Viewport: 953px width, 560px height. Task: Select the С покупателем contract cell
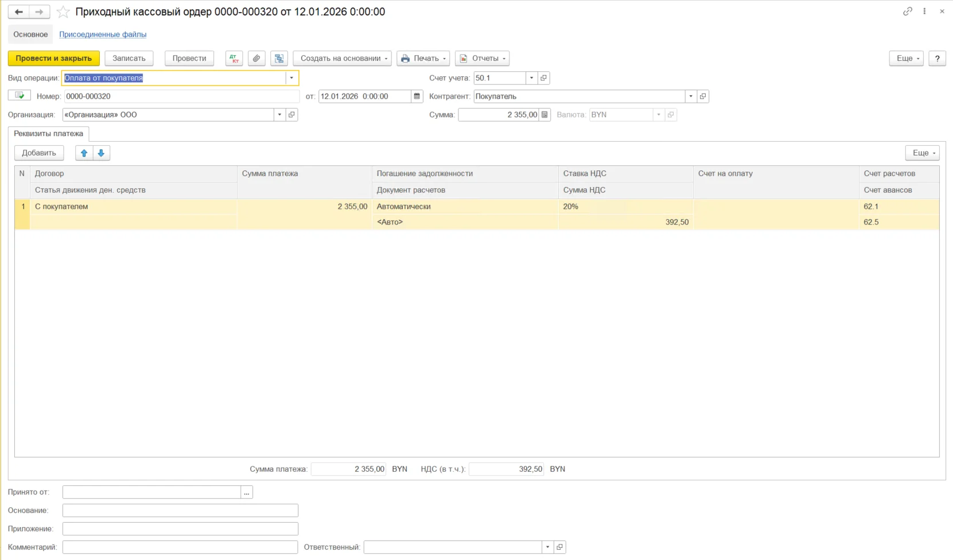[134, 207]
